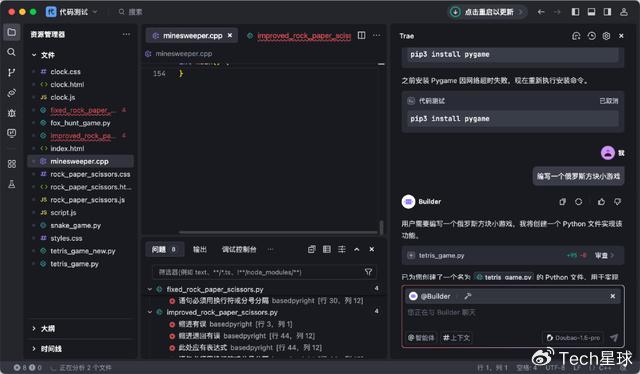The image size is (640, 374).
Task: Collapse fixed_rock_paper_scissors.py problems group
Action: [149, 289]
